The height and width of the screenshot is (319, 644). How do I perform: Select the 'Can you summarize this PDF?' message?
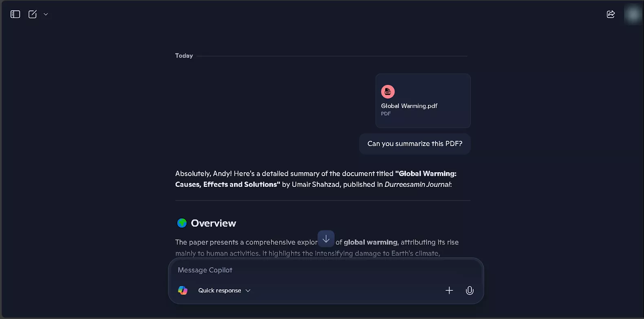pyautogui.click(x=415, y=144)
